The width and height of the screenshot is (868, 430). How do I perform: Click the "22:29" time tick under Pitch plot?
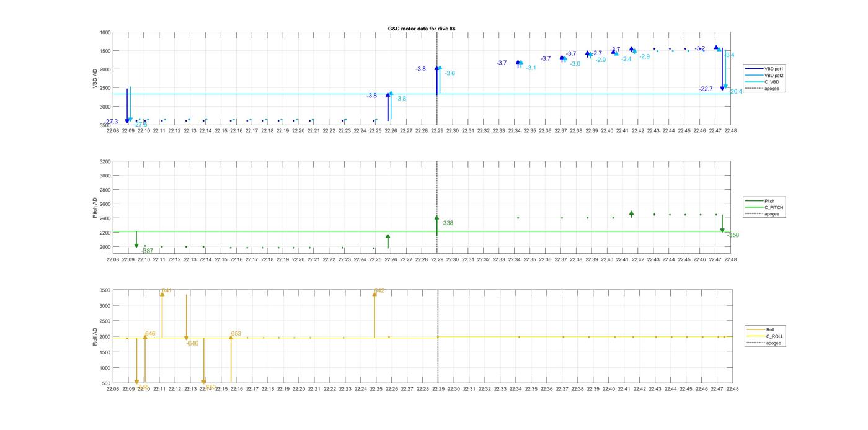(437, 259)
